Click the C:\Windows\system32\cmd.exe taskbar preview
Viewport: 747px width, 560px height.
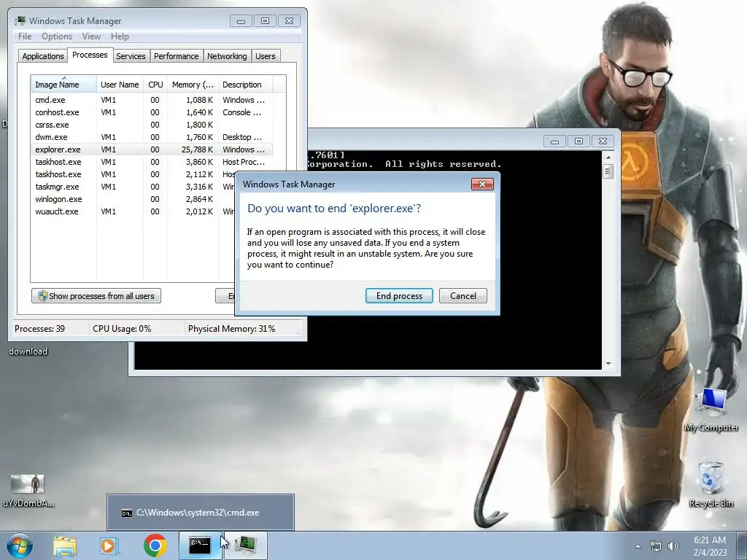click(x=201, y=513)
